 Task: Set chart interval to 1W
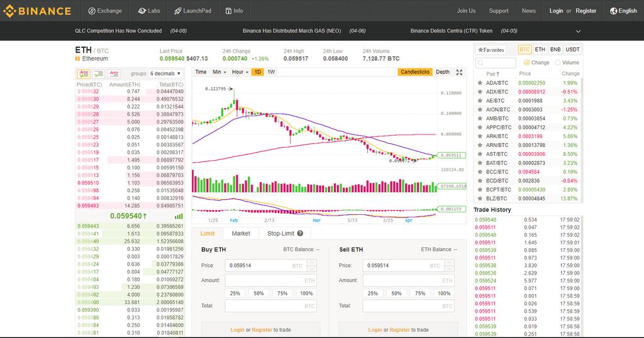tap(271, 72)
